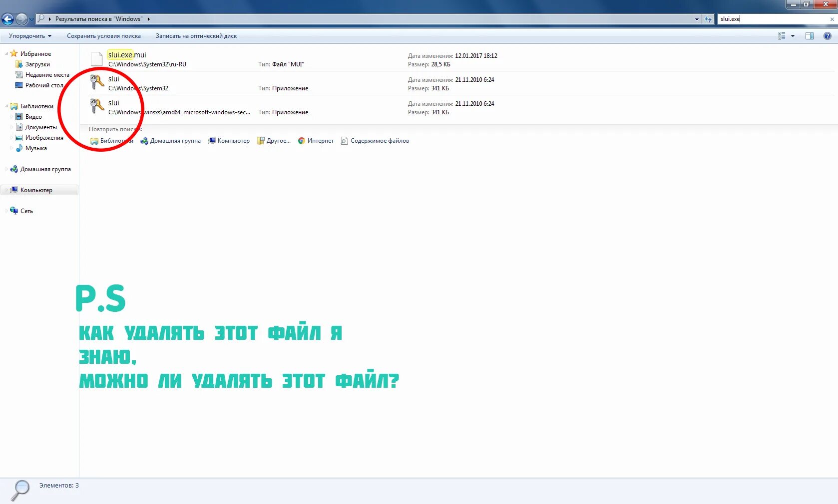This screenshot has width=838, height=504.
Task: Repeat search in Интернет
Action: point(316,141)
